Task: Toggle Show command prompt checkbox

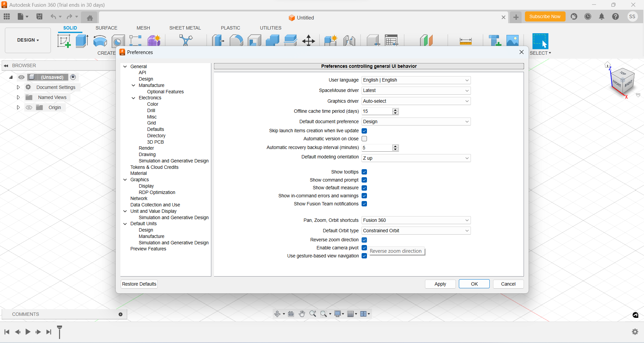Action: pos(364,180)
